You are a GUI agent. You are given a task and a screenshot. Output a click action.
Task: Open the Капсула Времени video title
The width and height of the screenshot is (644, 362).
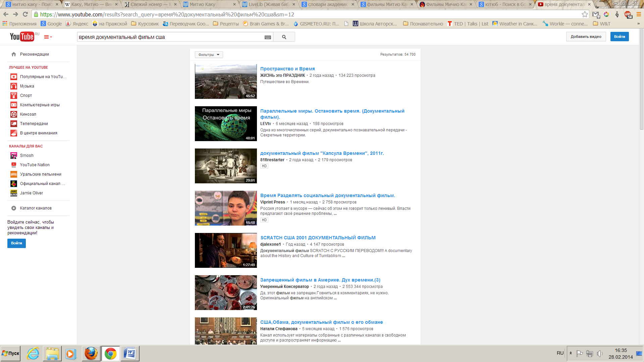(322, 153)
